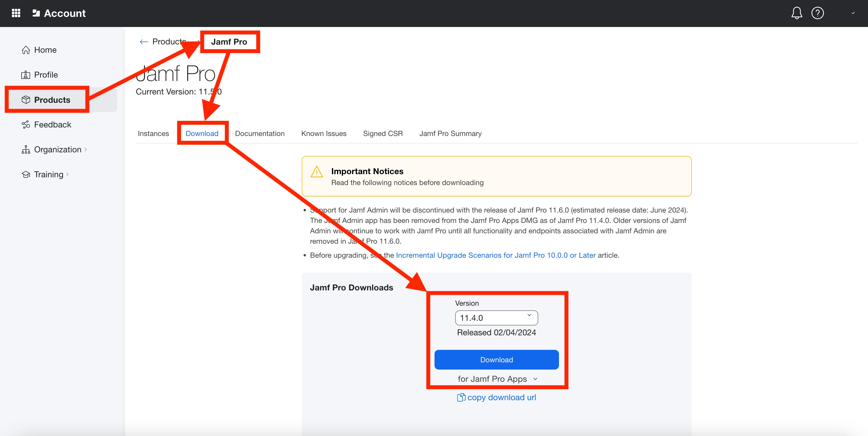Expand the 'for Jamf Pro Apps' selector

497,379
